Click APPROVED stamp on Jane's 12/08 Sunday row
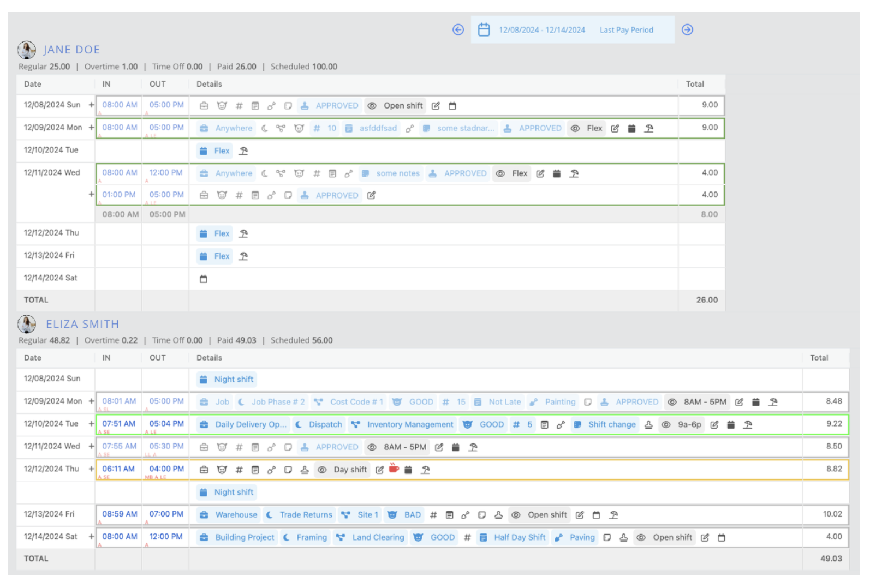870x588 pixels. point(330,106)
